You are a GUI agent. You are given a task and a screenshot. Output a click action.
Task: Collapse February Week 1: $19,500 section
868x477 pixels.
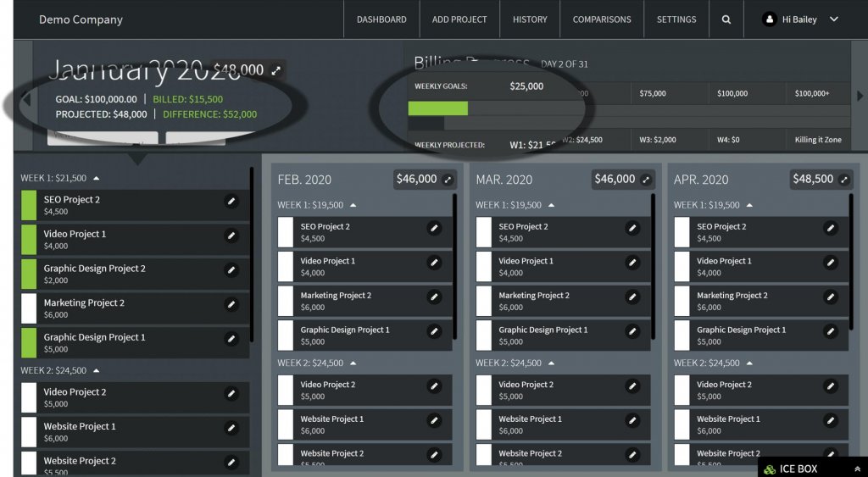coord(353,205)
